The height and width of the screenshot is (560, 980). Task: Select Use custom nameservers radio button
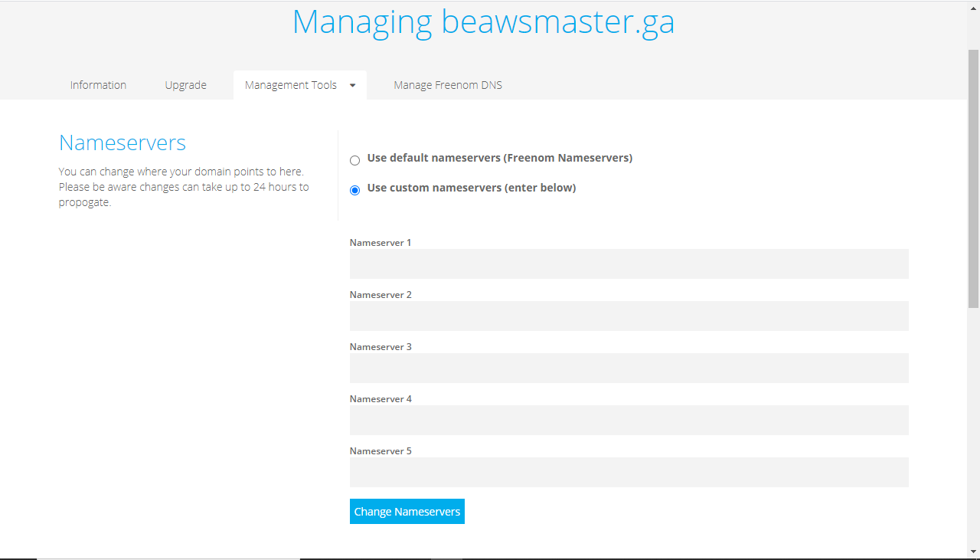point(354,190)
